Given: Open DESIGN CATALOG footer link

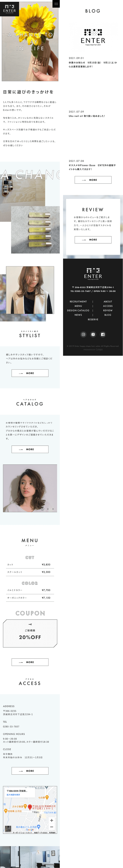Looking at the screenshot, I should 78,310.
